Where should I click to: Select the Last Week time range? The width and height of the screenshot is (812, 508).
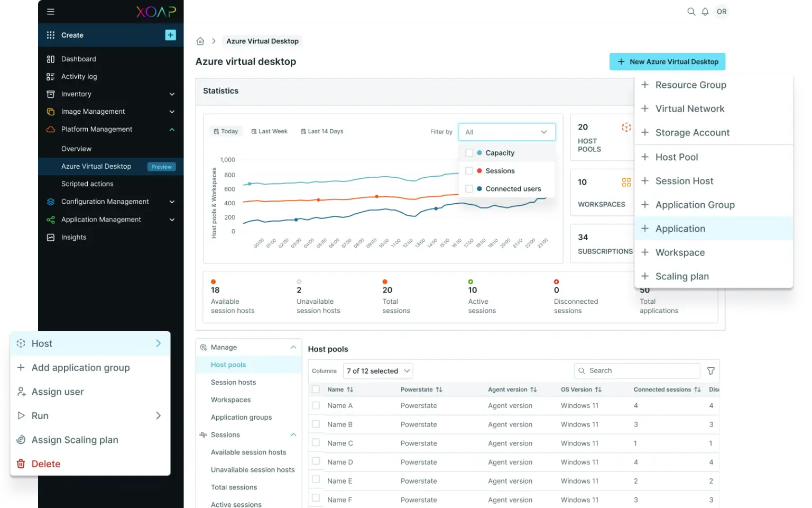tap(269, 131)
